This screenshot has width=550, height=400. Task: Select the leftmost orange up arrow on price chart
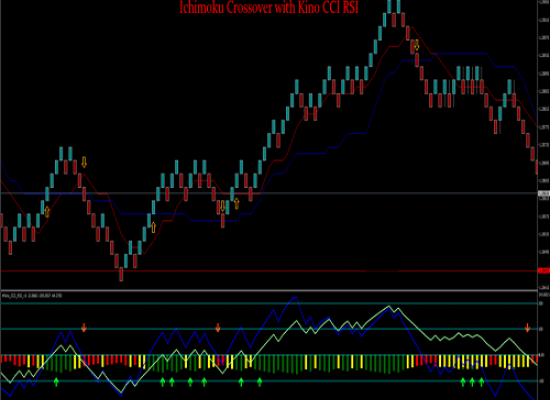coord(47,212)
